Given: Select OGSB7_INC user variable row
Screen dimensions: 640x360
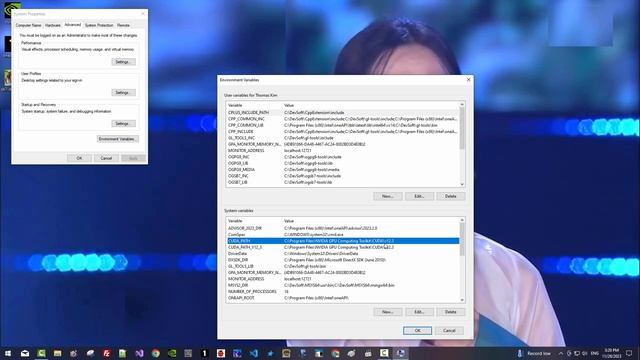Looking at the screenshot, I should 343,176.
